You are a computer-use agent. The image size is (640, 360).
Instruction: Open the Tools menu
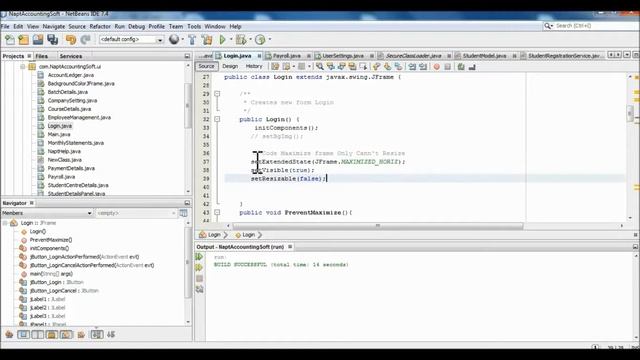[194, 27]
